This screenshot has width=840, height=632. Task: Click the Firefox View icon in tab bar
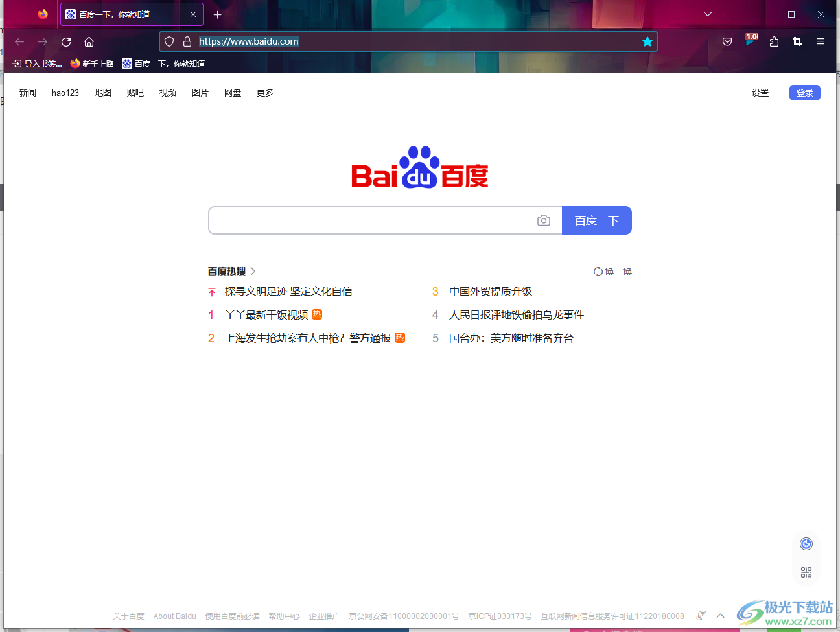(43, 14)
